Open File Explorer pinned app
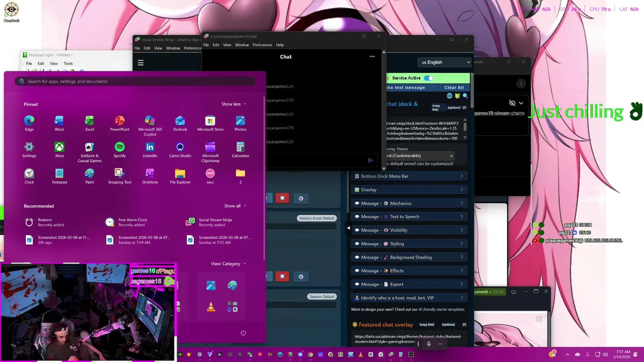This screenshot has height=362, width=644. point(180,176)
